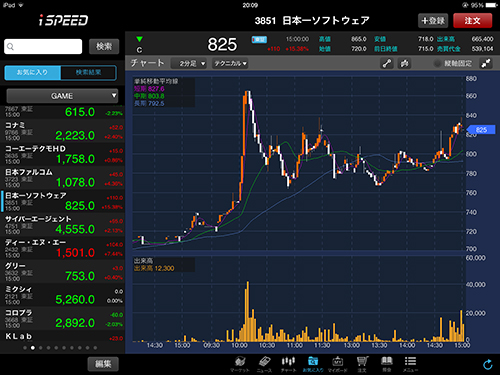
Task: Tap the 出来高 665,400 volume value
Action: pos(482,39)
